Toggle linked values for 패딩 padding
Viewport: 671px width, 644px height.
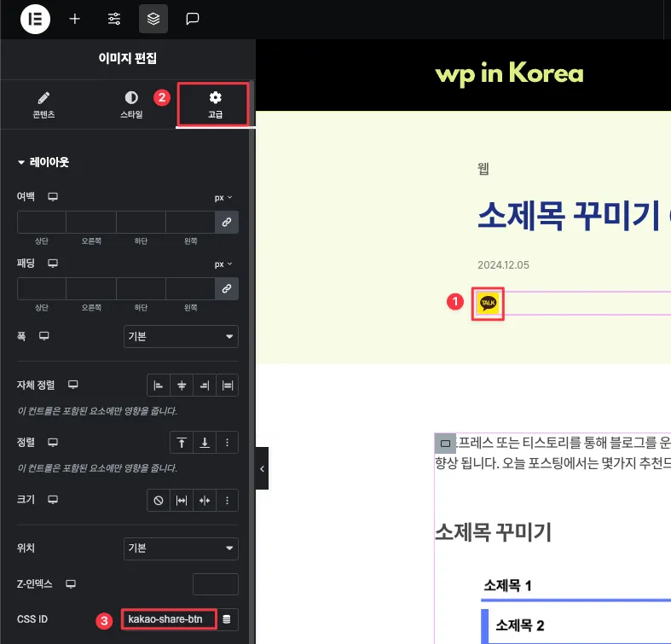click(227, 289)
